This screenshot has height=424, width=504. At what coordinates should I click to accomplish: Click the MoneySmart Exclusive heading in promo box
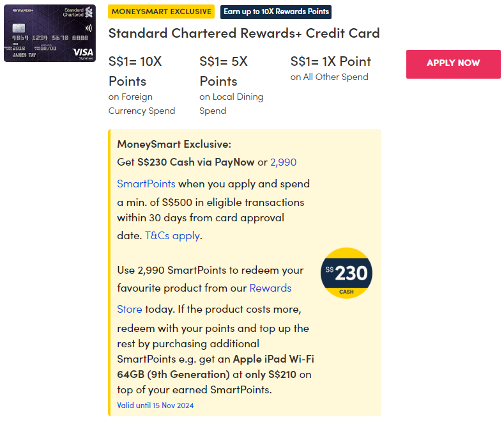click(x=174, y=144)
